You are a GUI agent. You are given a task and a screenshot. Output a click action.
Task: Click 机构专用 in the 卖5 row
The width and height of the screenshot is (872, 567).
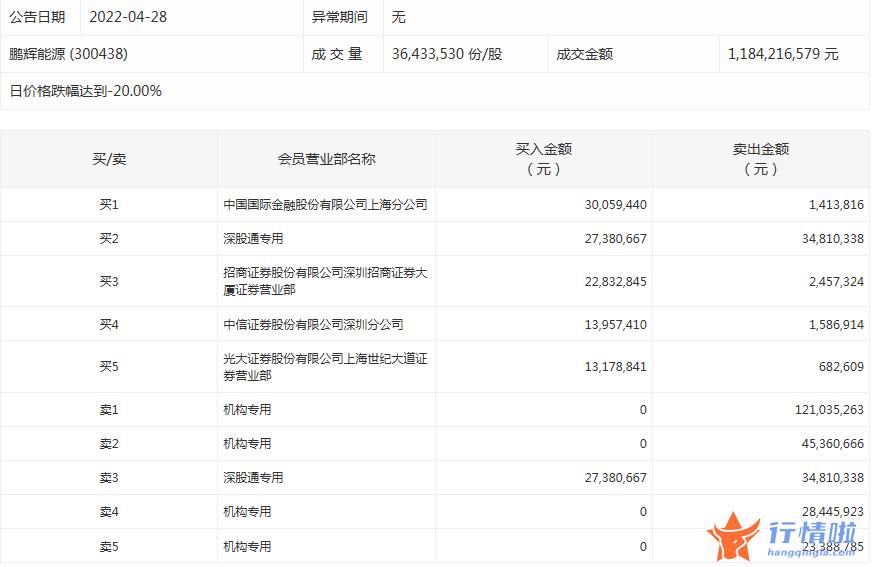[x=247, y=546]
